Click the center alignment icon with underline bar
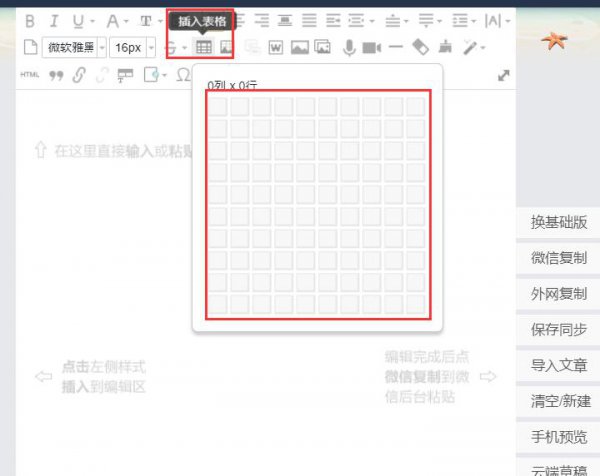Screen dimensions: 600x476 click(285, 20)
